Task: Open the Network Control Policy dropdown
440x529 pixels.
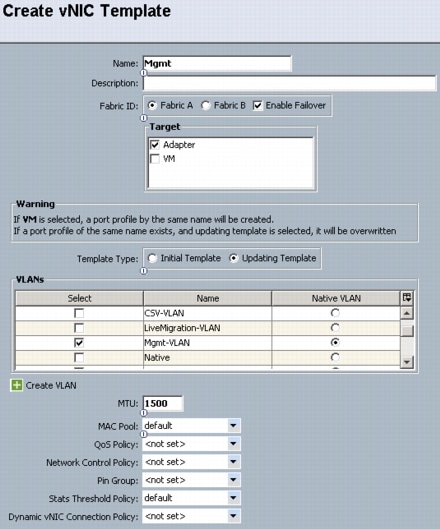Action: (233, 462)
